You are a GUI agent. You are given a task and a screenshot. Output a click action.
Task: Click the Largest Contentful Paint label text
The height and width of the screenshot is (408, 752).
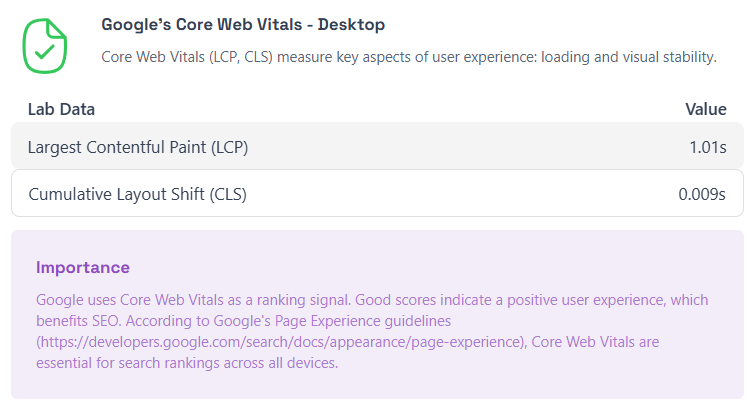[x=138, y=147]
